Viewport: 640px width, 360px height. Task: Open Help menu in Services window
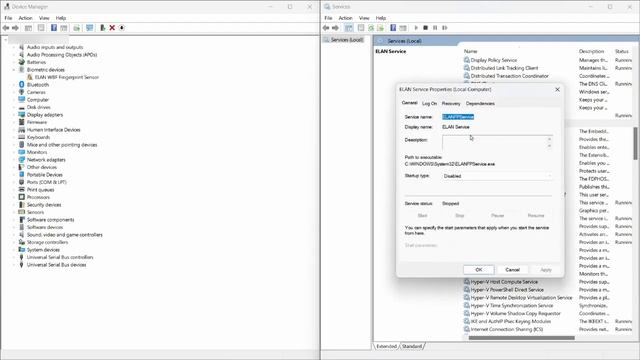click(x=381, y=18)
